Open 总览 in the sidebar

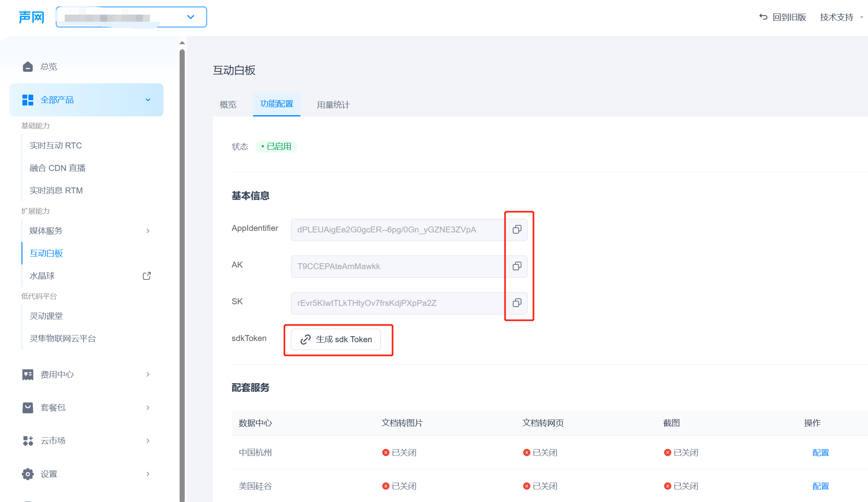point(49,67)
